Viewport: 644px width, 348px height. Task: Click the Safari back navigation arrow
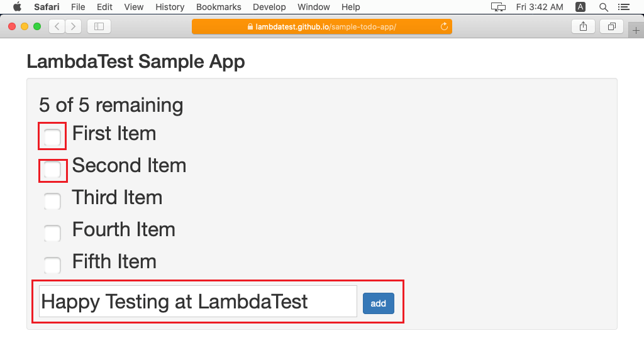tap(57, 26)
